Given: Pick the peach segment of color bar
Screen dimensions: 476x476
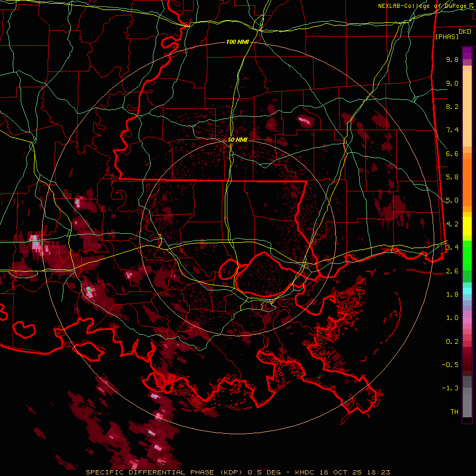Looking at the screenshot, I should [467, 108].
